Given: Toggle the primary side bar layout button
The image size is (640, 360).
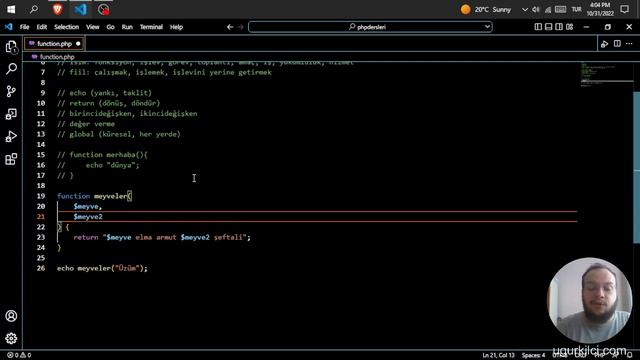Looking at the screenshot, I should coord(538,27).
